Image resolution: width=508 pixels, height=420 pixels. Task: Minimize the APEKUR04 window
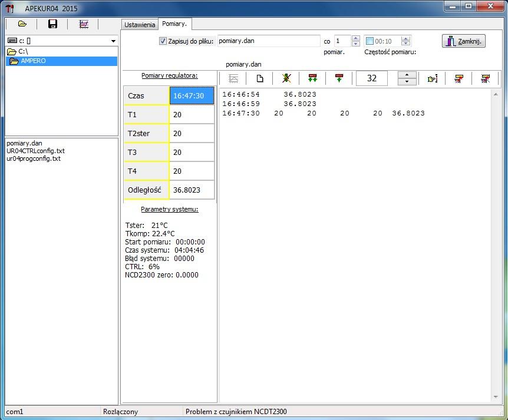[453, 6]
